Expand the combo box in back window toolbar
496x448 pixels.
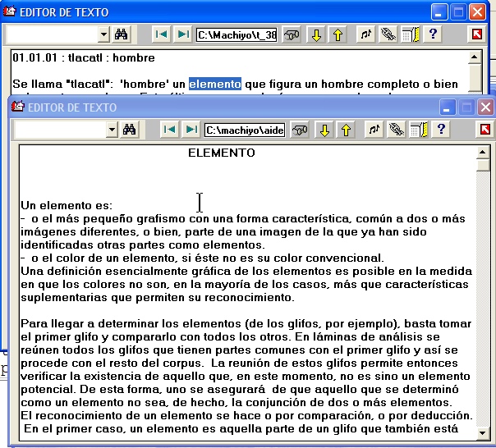[x=103, y=34]
